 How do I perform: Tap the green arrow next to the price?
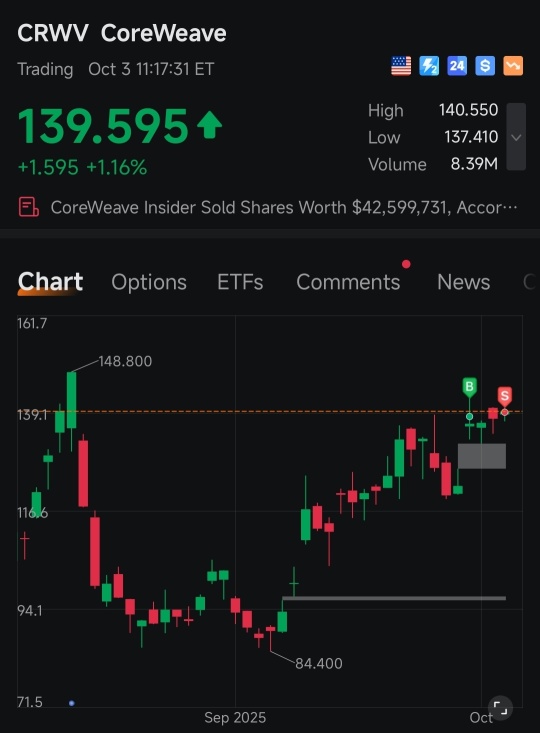(209, 125)
